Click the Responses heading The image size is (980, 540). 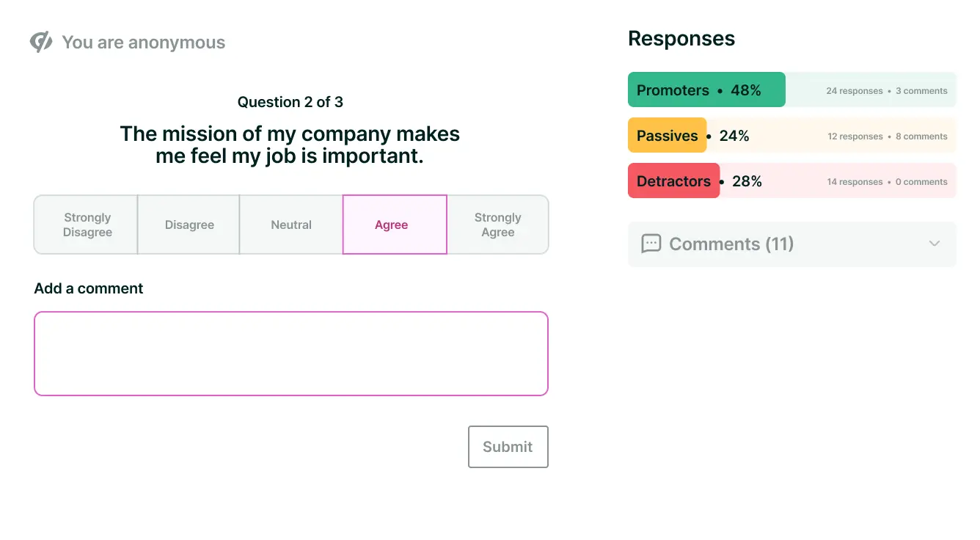[681, 39]
